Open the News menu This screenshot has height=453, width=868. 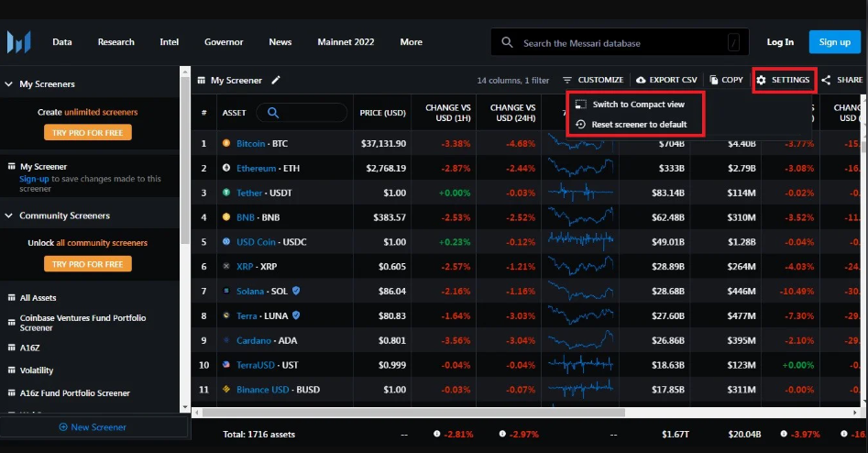(280, 42)
